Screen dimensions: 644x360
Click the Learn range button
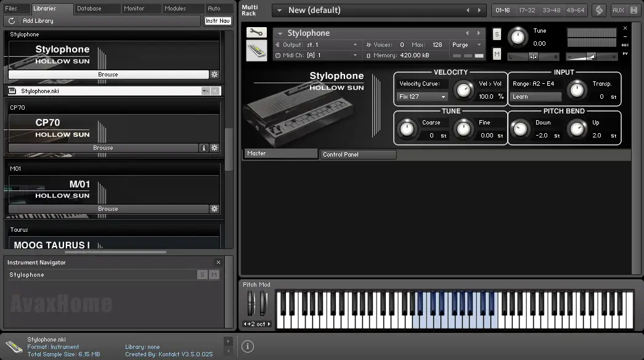coord(536,97)
